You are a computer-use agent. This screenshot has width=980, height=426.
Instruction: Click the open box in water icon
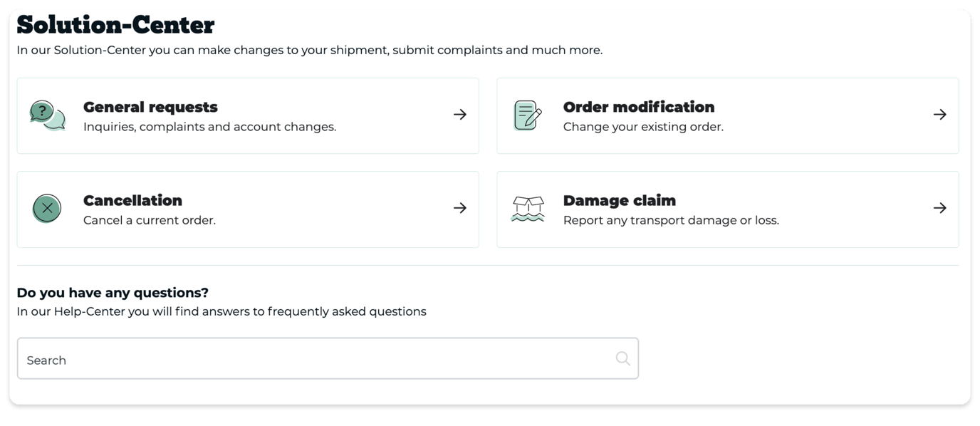tap(528, 208)
